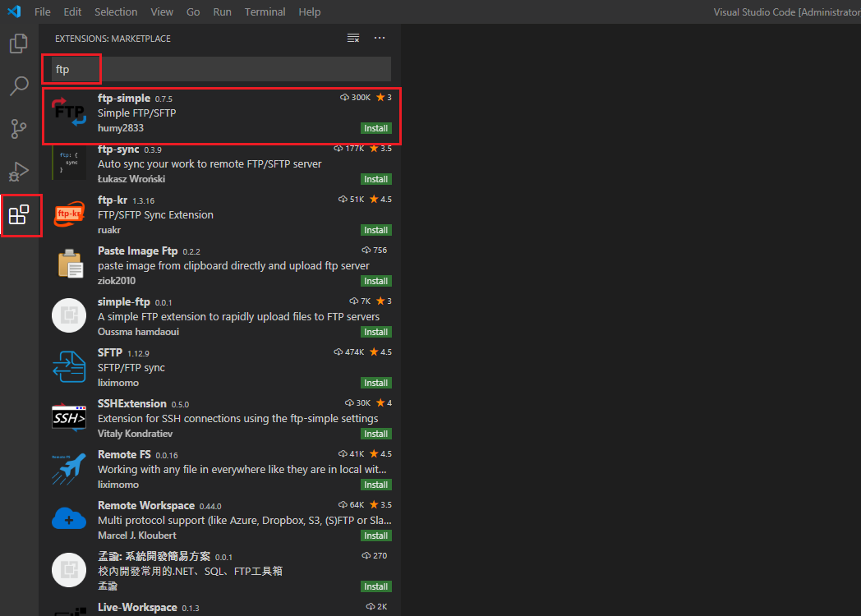Screen dimensions: 861x616
Task: Install the Remote FS extension
Action: tap(375, 485)
